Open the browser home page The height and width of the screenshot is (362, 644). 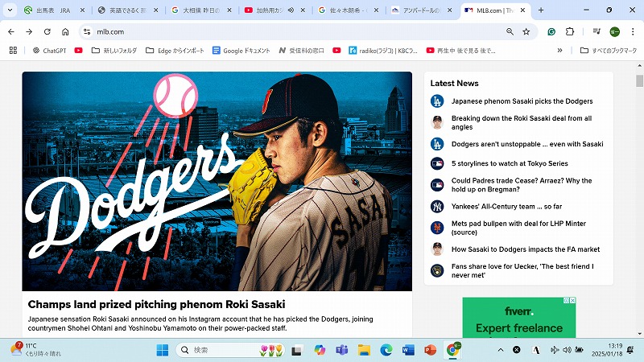pos(65,31)
